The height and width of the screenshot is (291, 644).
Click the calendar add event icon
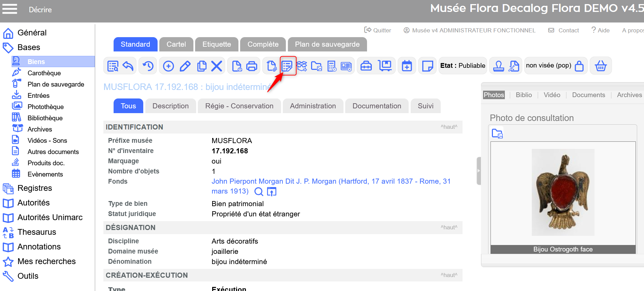(407, 66)
